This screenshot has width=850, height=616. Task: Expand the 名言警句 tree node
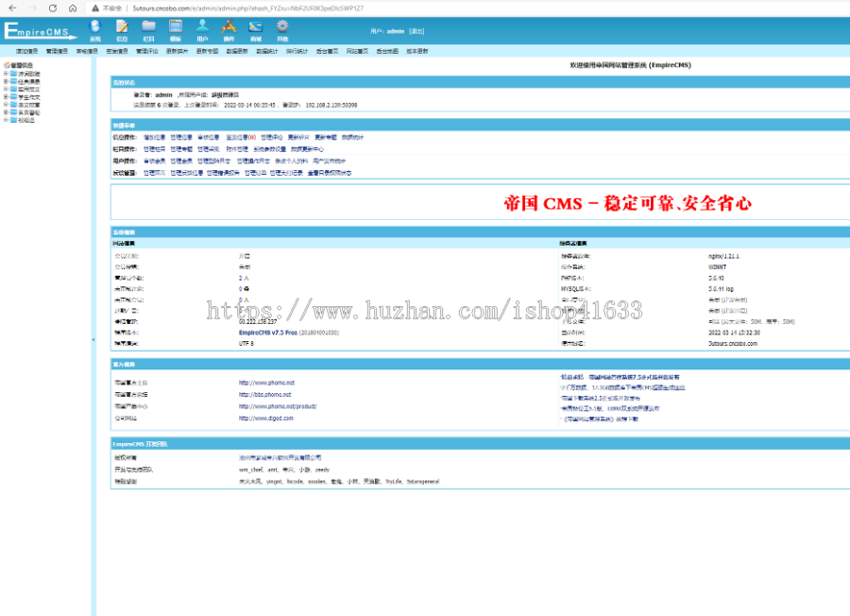click(x=6, y=112)
